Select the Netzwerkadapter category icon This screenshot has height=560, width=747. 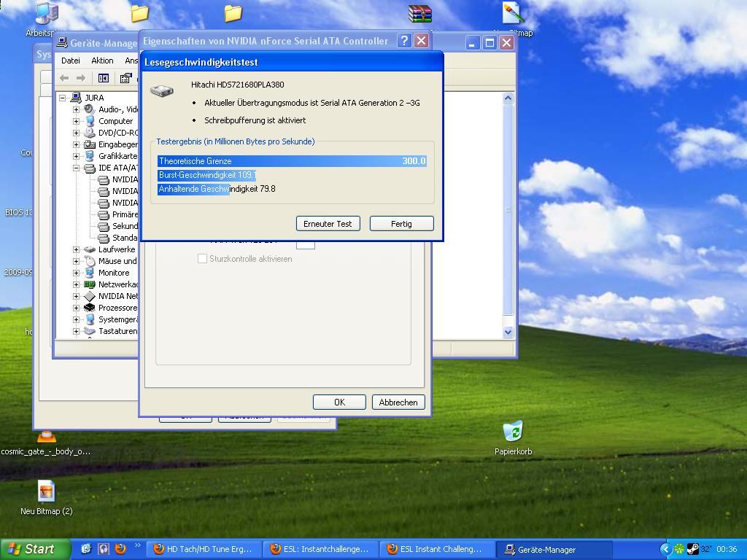(90, 284)
